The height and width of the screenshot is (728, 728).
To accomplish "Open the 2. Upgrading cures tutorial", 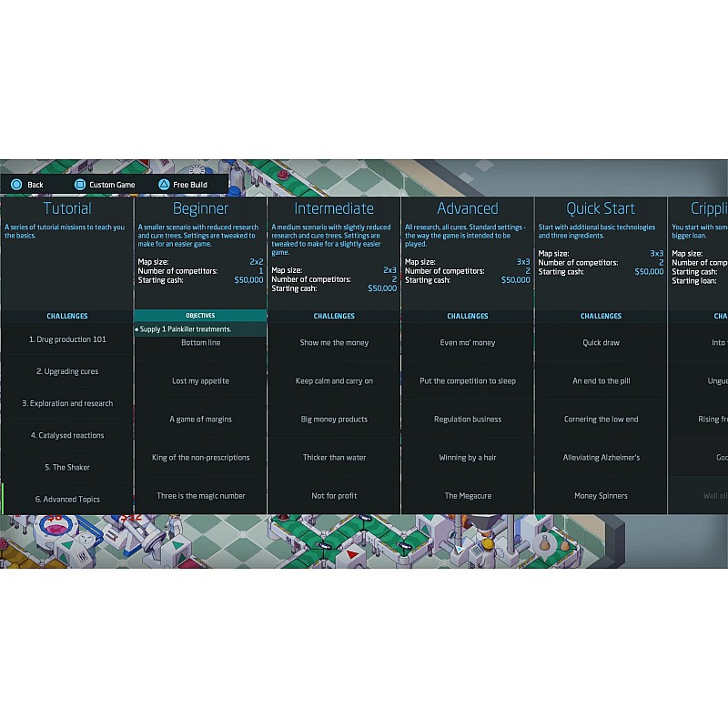I will 67,371.
